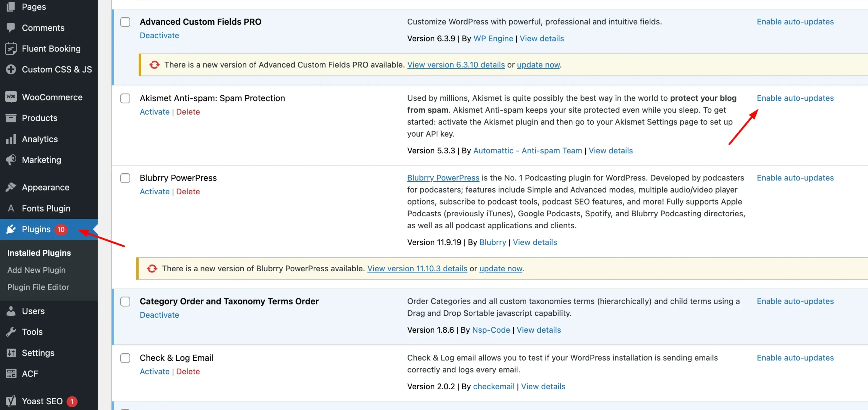View details of Check & Log Email
This screenshot has width=868, height=410.
(x=543, y=386)
